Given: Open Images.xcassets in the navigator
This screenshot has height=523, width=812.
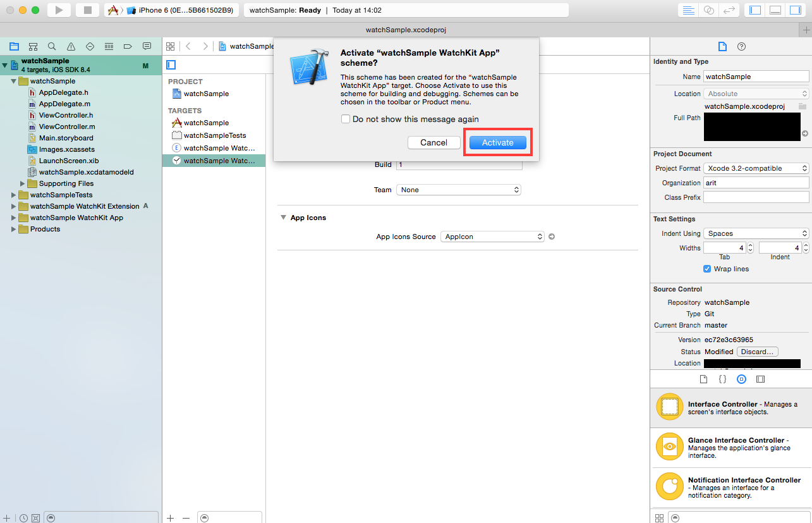Looking at the screenshot, I should click(67, 149).
